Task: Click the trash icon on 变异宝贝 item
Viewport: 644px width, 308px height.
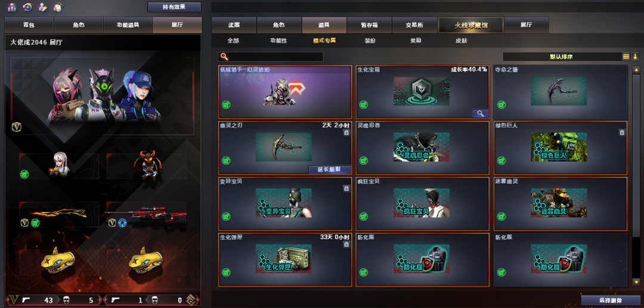Action: coord(346,188)
